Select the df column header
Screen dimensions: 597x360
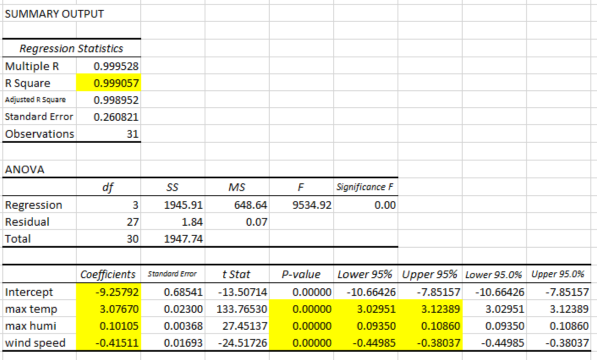point(108,187)
